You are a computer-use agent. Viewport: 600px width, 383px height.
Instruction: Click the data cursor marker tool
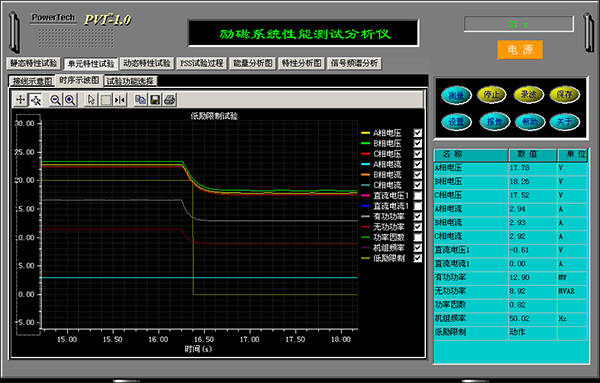[120, 100]
